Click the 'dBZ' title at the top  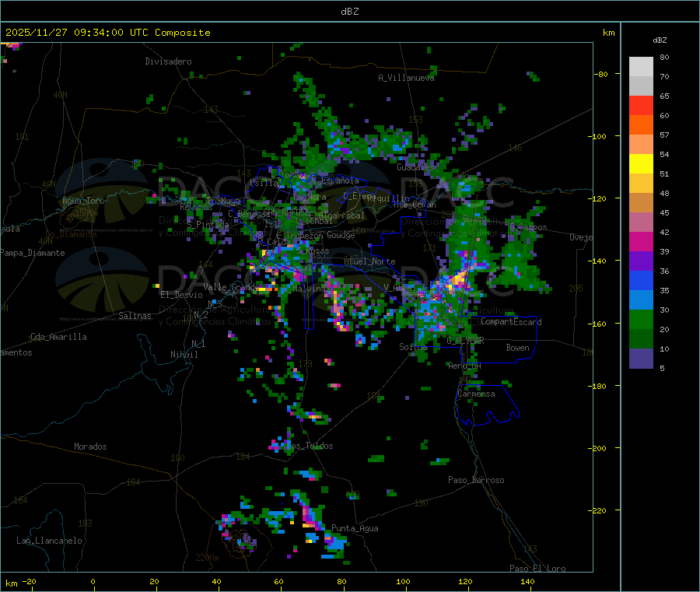pos(349,12)
